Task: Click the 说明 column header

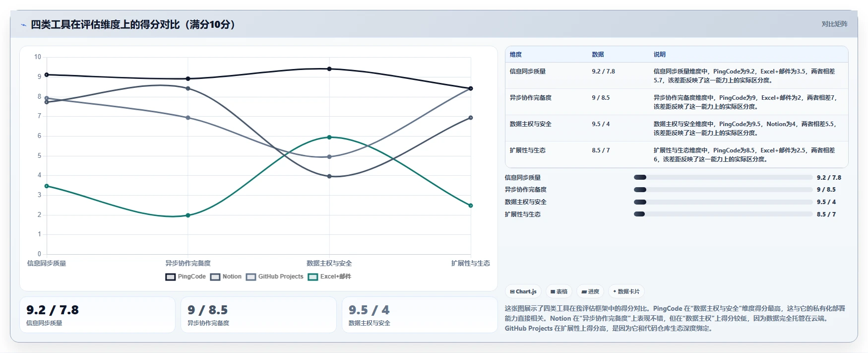Action: (660, 55)
